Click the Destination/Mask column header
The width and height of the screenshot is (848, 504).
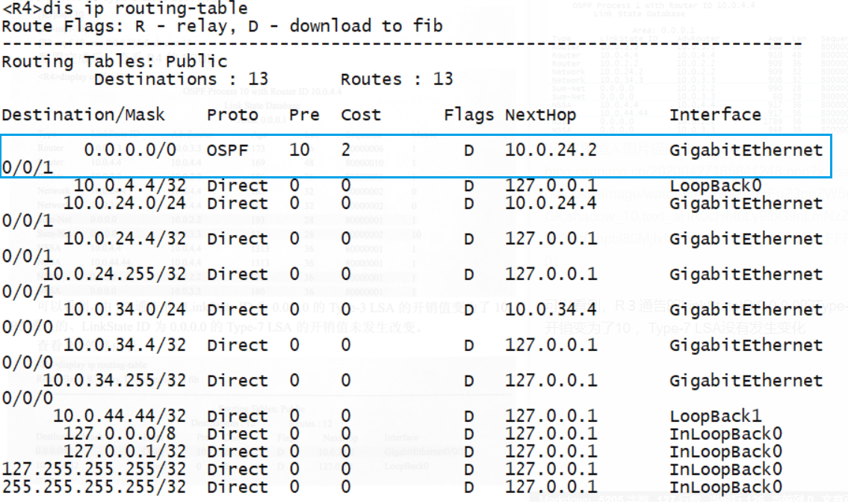87,114
